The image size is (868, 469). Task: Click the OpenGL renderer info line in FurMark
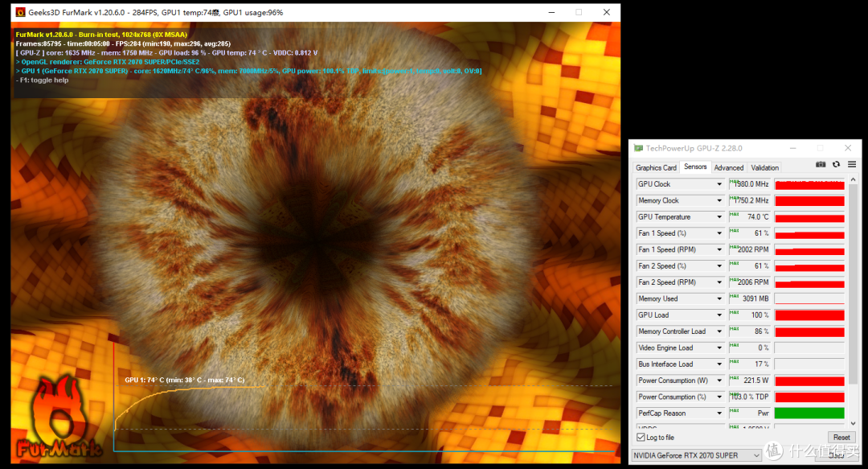click(108, 62)
